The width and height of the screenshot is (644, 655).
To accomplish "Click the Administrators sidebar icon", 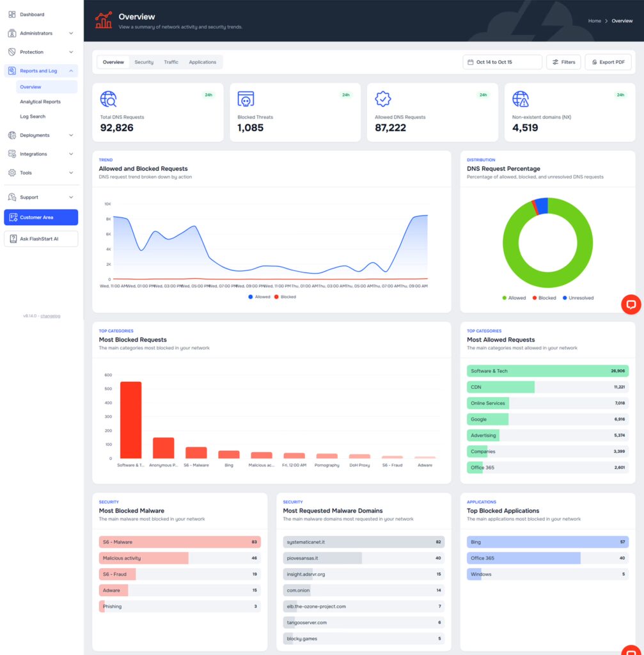I will point(12,33).
